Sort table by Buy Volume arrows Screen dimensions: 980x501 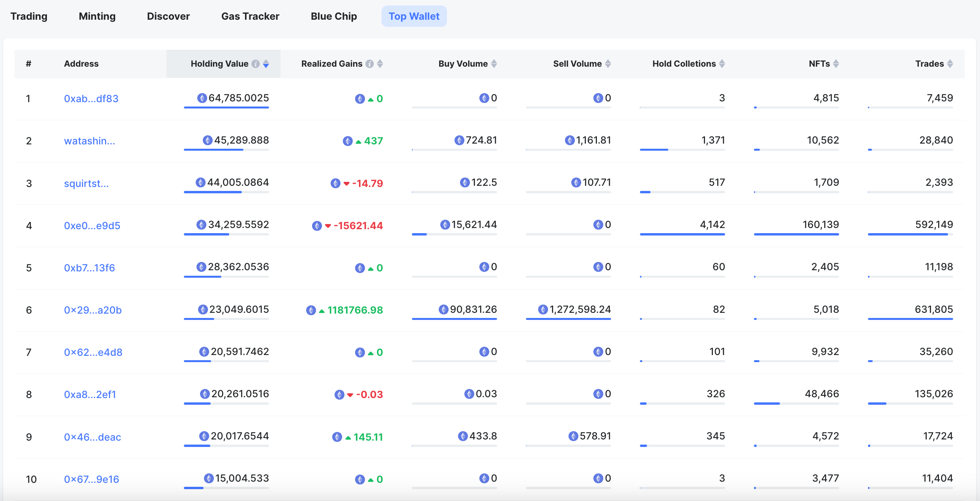click(494, 64)
